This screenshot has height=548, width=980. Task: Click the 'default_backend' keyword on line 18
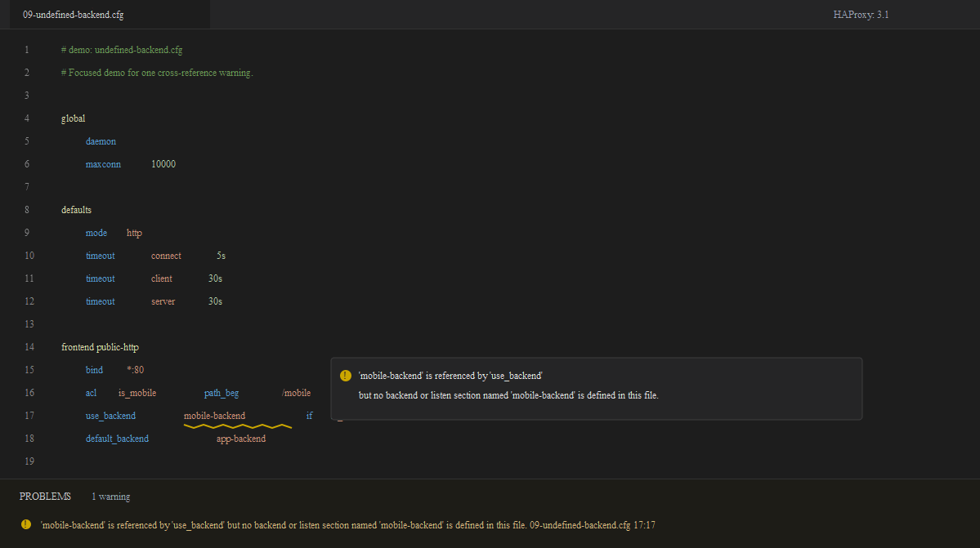click(x=117, y=439)
